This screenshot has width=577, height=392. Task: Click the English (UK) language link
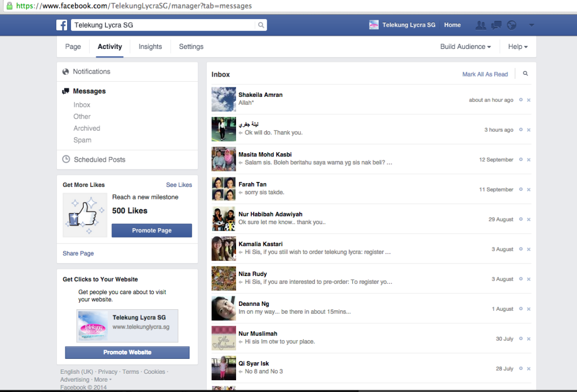tap(77, 372)
